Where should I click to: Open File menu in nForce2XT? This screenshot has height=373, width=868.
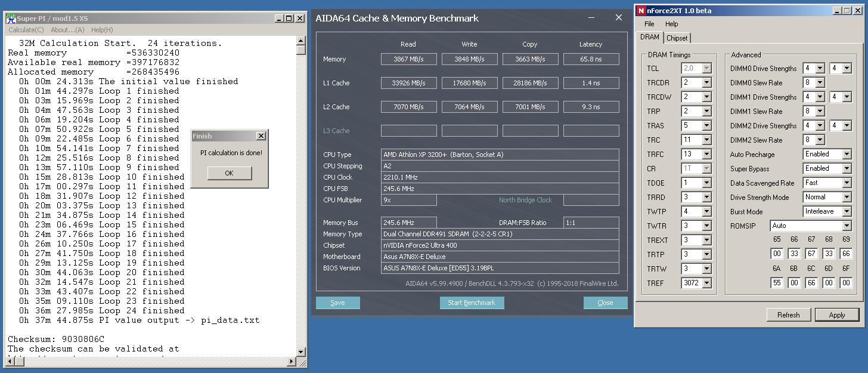click(649, 24)
